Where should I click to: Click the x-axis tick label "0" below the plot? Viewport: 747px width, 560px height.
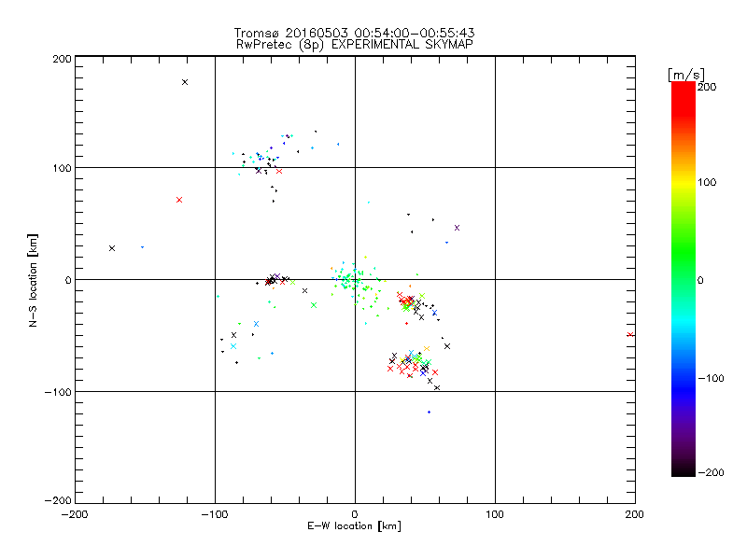[x=355, y=515]
